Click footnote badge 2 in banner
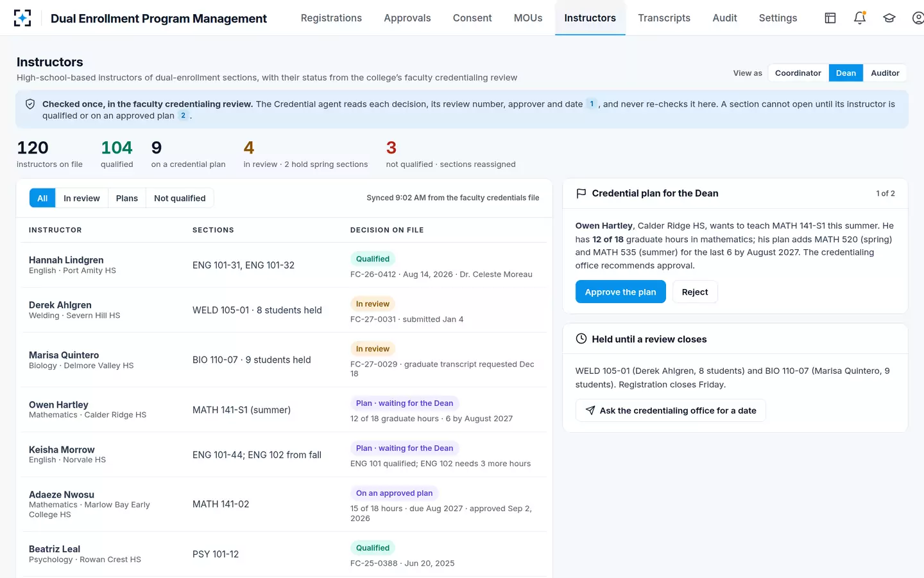 (x=183, y=116)
